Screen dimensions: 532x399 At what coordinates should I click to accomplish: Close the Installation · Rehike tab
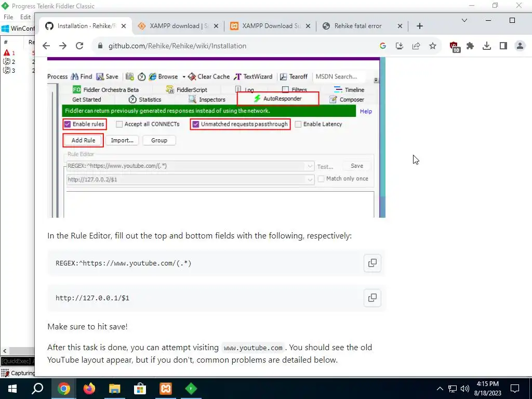click(x=124, y=26)
